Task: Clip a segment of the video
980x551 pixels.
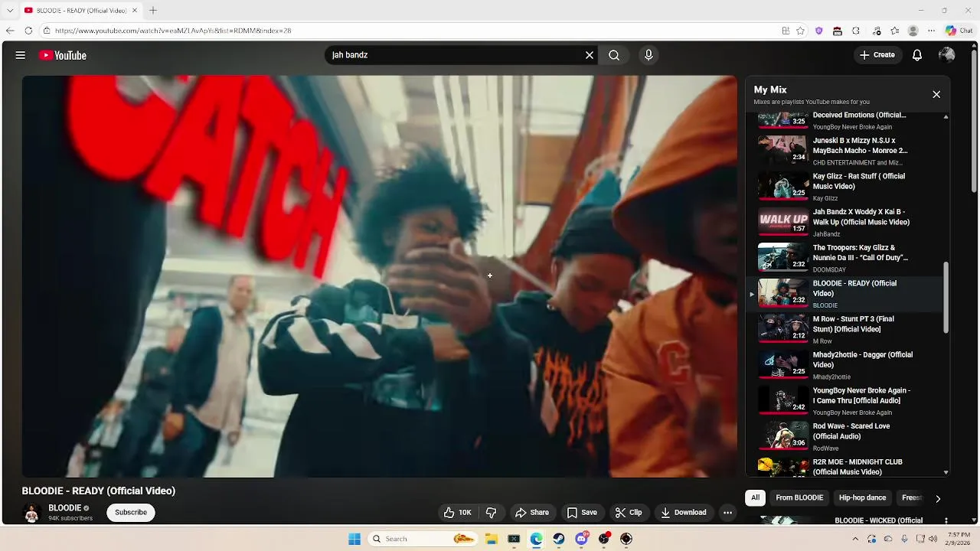Action: 629,513
